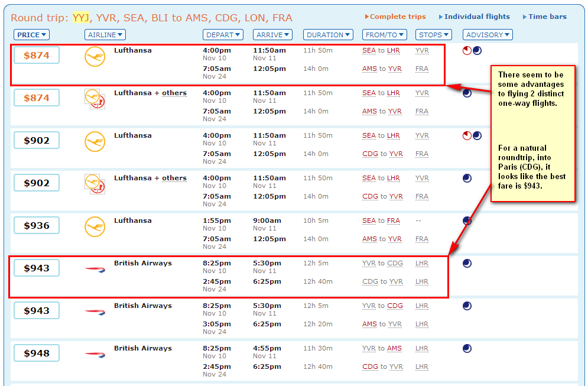
Task: Click '4:55pm' arrival in $948 row
Action: point(267,349)
